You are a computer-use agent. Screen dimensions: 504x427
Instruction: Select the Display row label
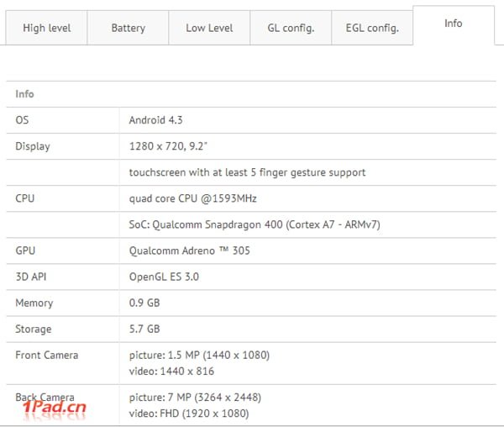[33, 146]
